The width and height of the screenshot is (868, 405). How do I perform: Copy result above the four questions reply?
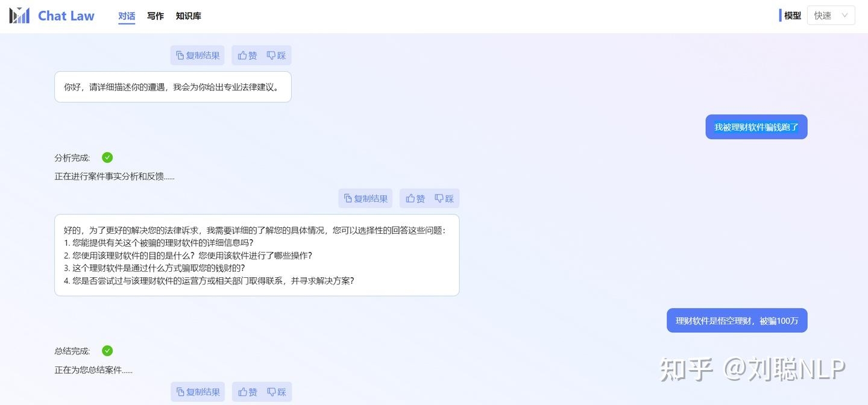365,198
